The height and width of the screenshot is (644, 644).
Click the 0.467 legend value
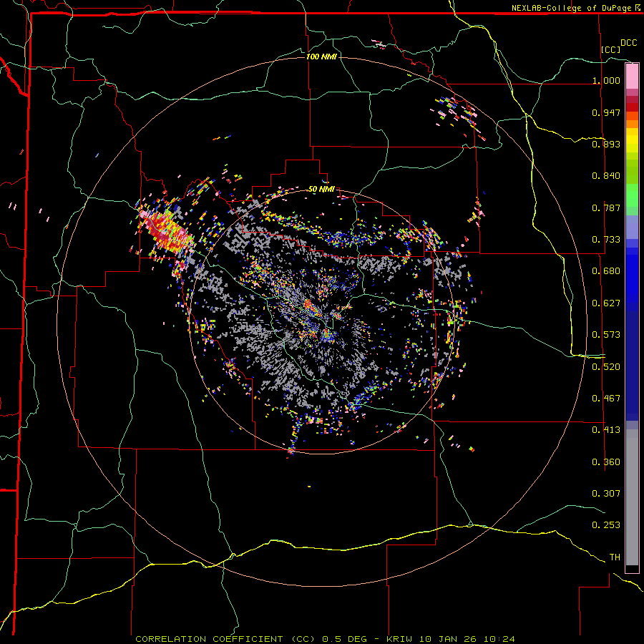click(x=606, y=398)
